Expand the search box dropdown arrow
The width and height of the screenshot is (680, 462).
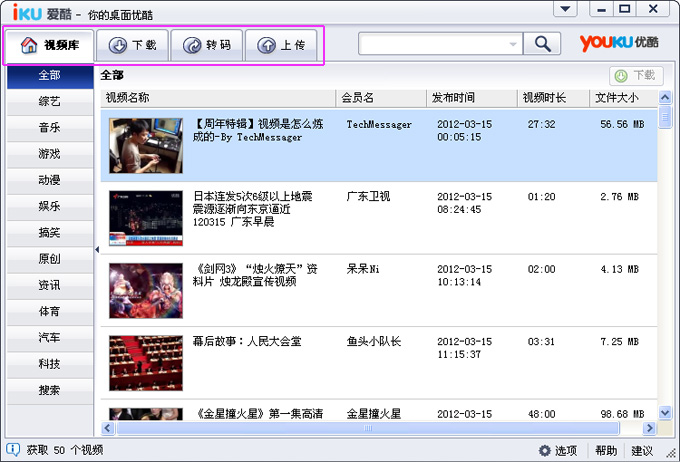[x=513, y=44]
